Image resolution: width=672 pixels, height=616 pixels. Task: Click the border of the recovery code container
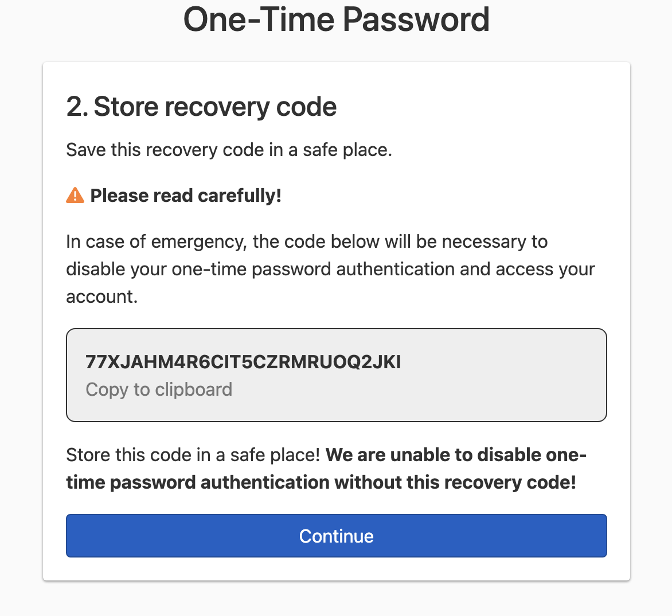pos(336,329)
